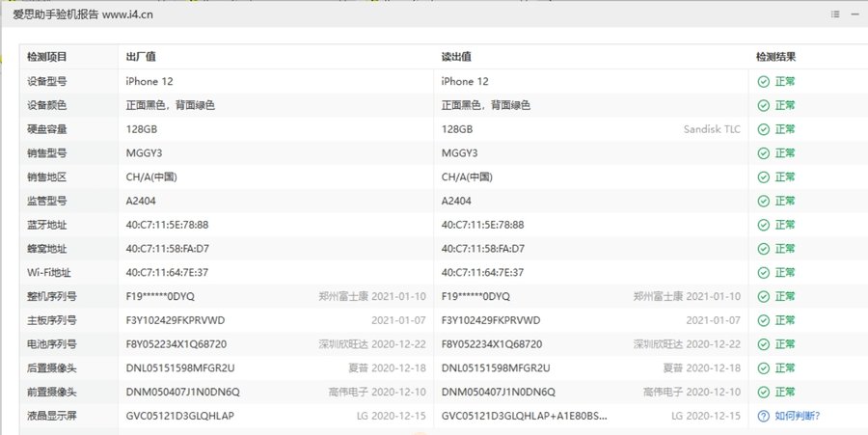Click the 正常 check icon in 后置摄像头 row
The width and height of the screenshot is (868, 435).
click(x=764, y=368)
